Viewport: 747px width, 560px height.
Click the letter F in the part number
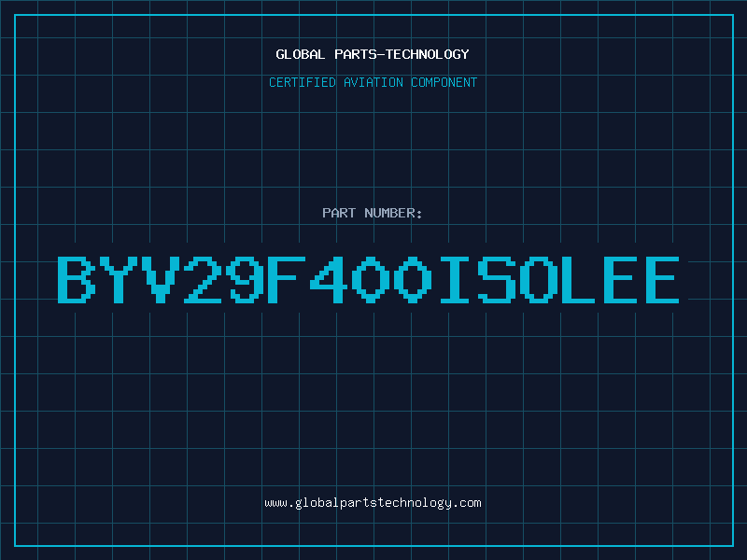[x=287, y=279]
